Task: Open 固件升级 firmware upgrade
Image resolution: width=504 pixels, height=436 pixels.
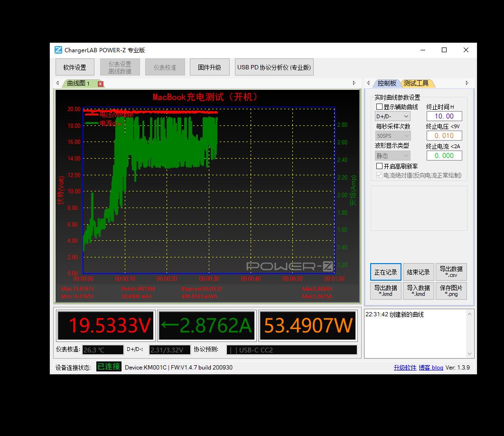Action: (x=210, y=67)
